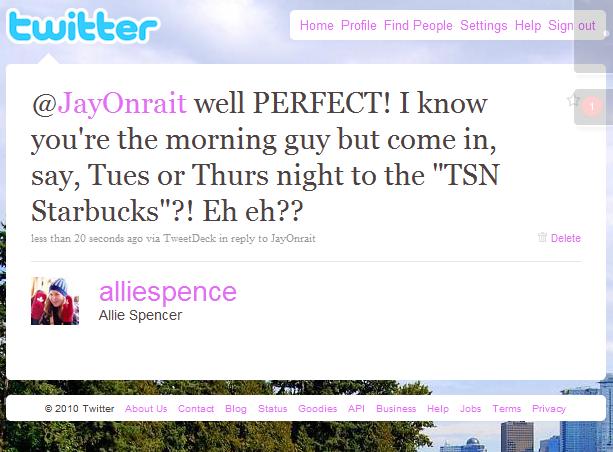Screen dimensions: 613x452
Task: Open the in reply to JayOnrait link
Action: coord(267,238)
